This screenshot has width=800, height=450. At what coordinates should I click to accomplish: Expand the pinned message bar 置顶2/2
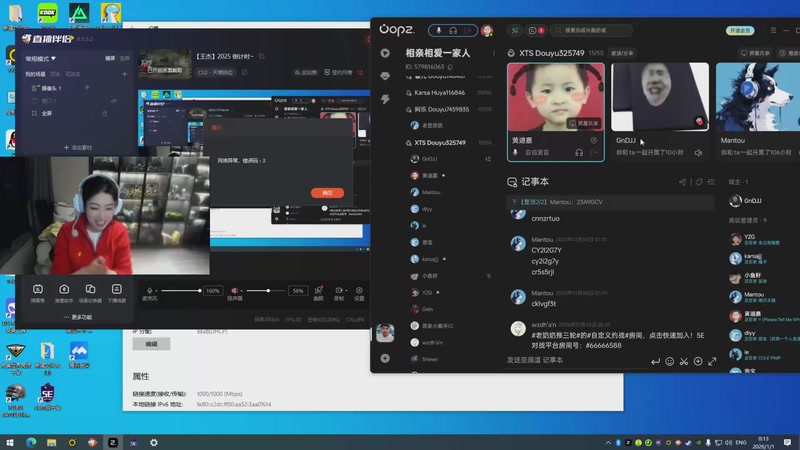point(610,202)
